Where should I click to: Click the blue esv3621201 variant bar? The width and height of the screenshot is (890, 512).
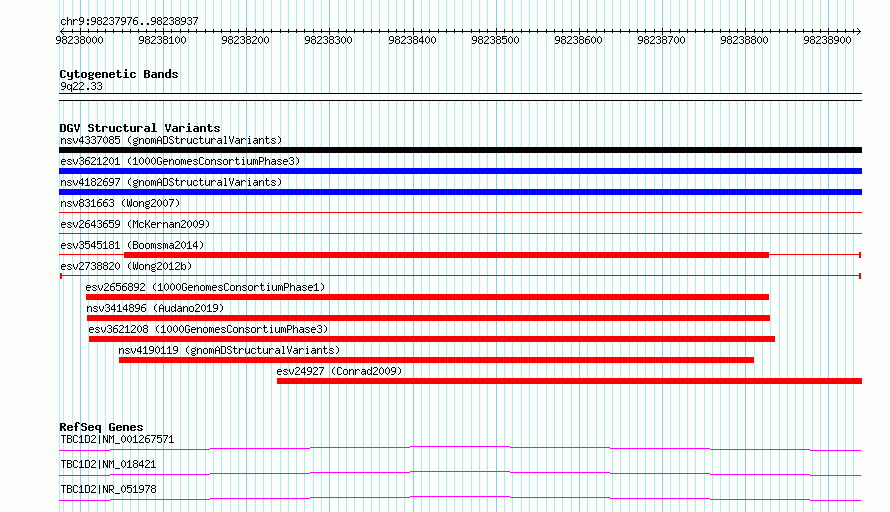pos(460,171)
